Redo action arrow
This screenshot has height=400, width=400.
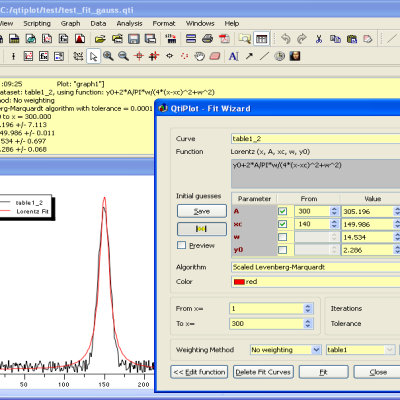click(302, 39)
